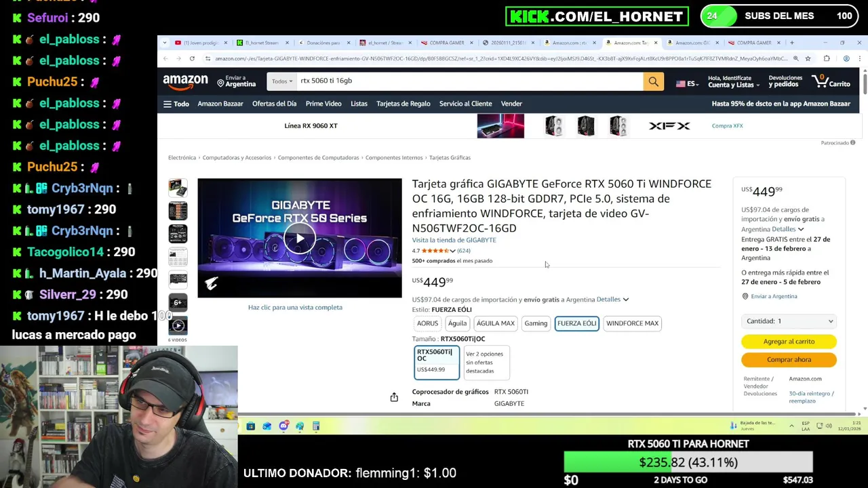
Task: Open the calculator icon in the taskbar
Action: point(316,426)
